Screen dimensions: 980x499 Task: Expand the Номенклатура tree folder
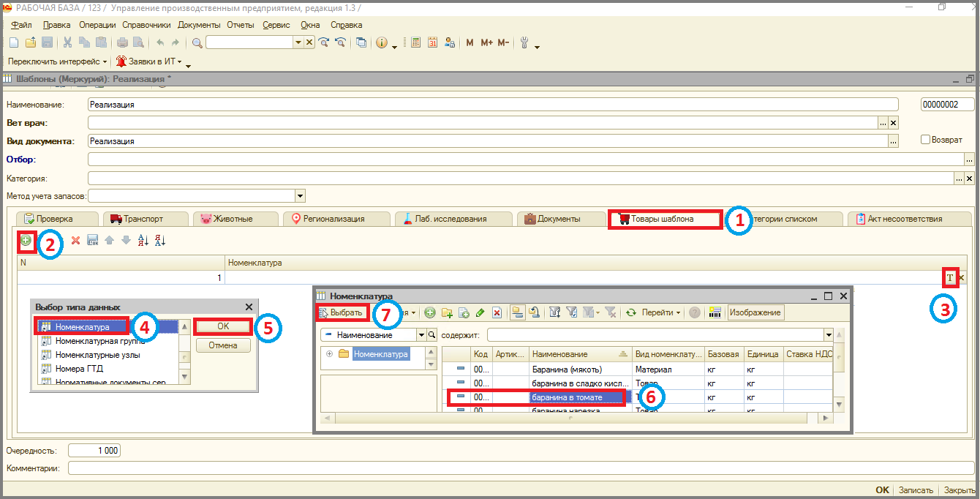pyautogui.click(x=329, y=354)
